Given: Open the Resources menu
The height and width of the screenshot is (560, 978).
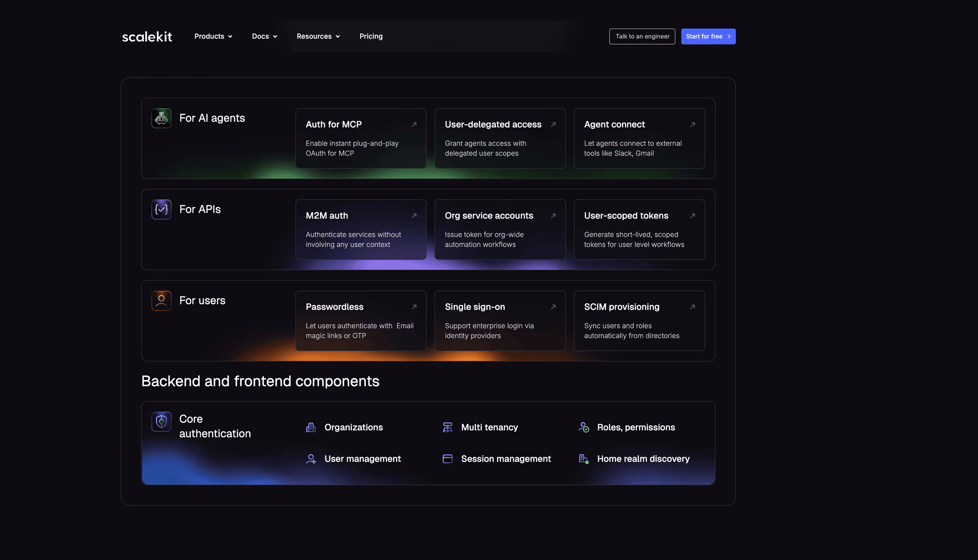Looking at the screenshot, I should pos(318,36).
